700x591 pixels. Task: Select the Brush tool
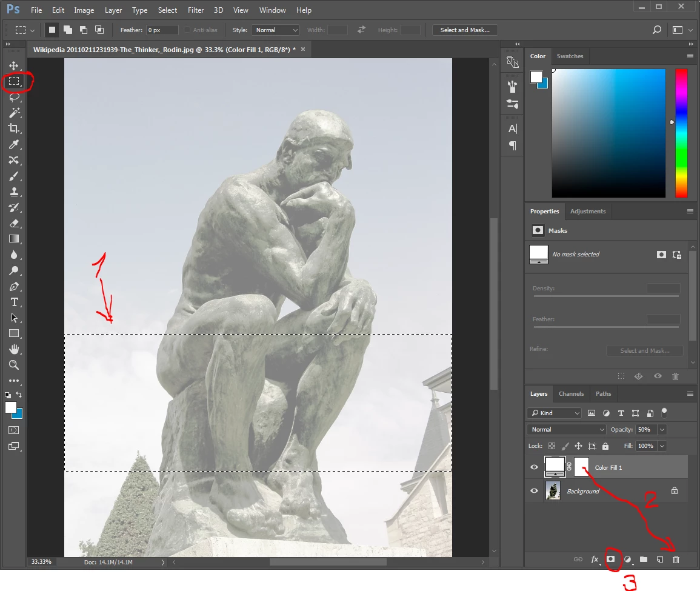(14, 176)
